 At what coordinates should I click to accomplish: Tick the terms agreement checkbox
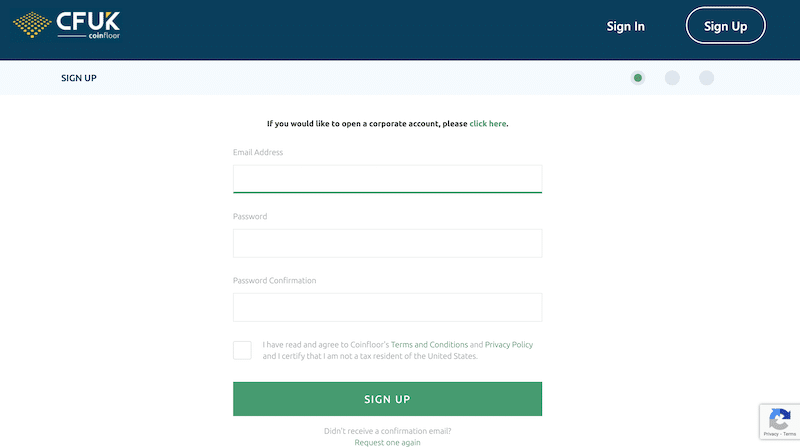242,350
